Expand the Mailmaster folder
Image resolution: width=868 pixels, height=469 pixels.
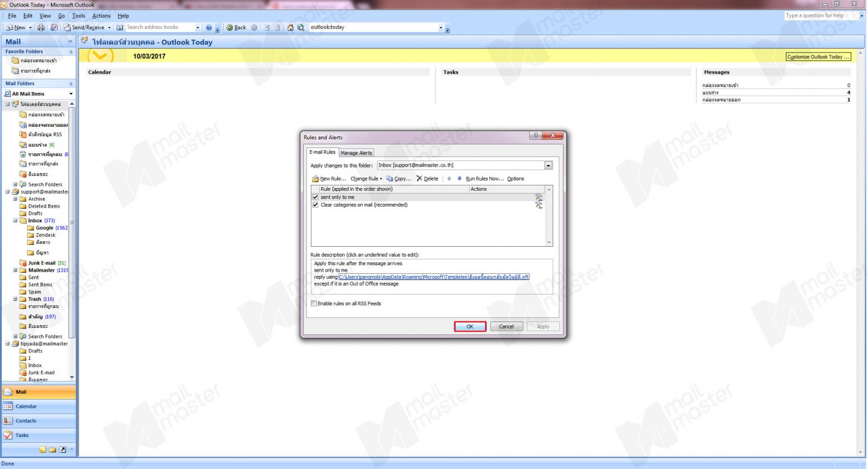point(15,270)
